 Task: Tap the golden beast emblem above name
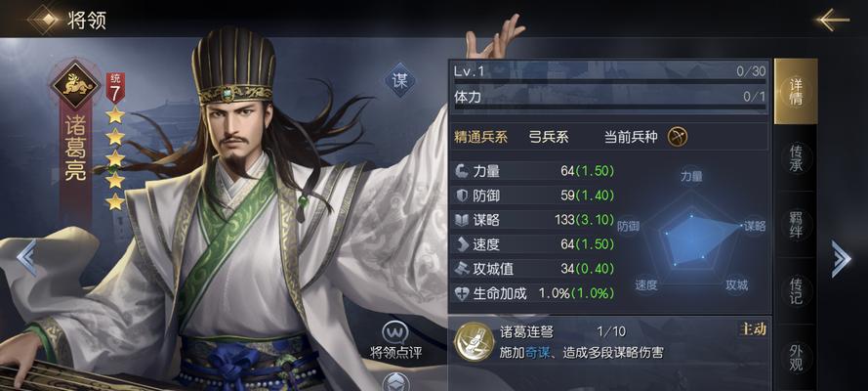pos(76,85)
